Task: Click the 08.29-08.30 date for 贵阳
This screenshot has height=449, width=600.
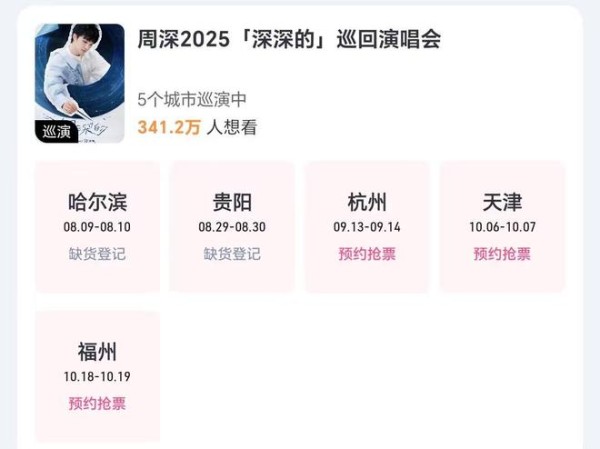Action: click(232, 227)
